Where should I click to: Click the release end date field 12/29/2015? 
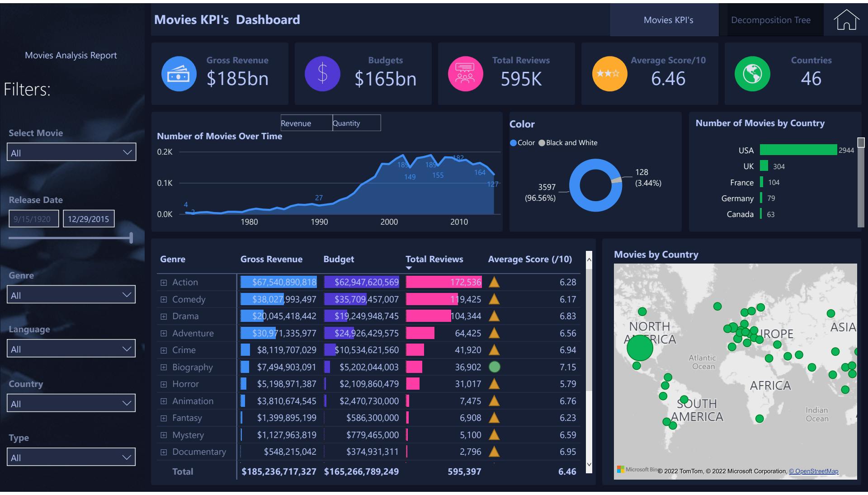89,219
